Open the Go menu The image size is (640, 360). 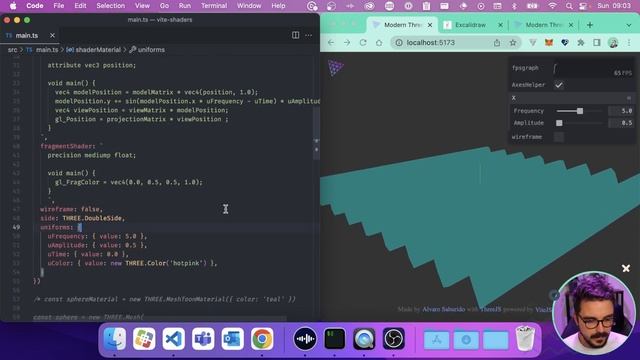(164, 6)
